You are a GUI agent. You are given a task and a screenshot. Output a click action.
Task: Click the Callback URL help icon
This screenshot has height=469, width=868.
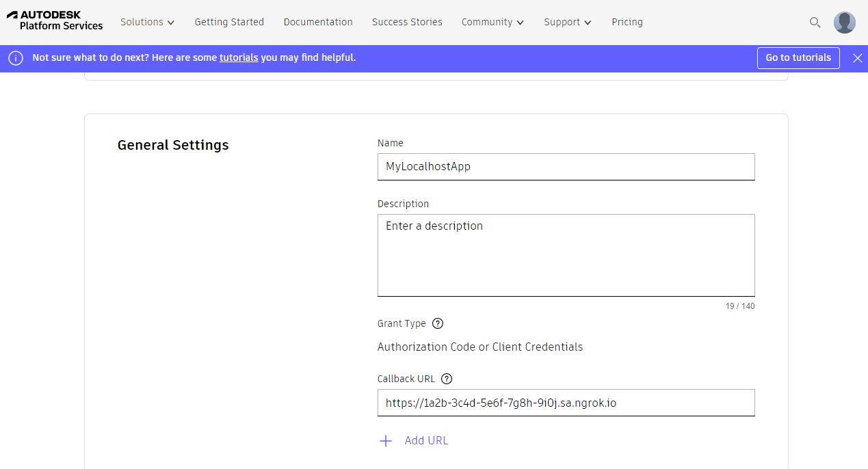pyautogui.click(x=447, y=379)
